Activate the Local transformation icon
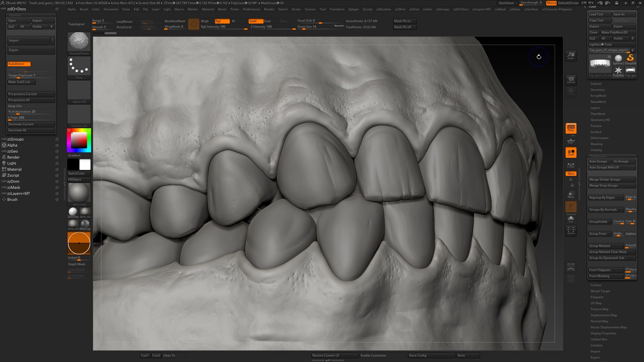This screenshot has width=644, height=362. (571, 153)
